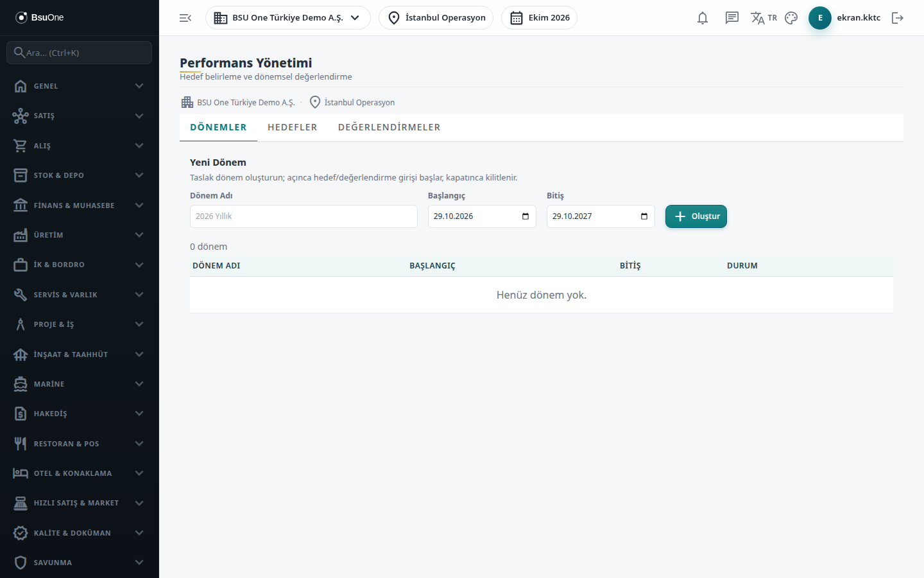Switch to the Değerlendirmeler tab
Screen dimensions: 924x578
[389, 127]
